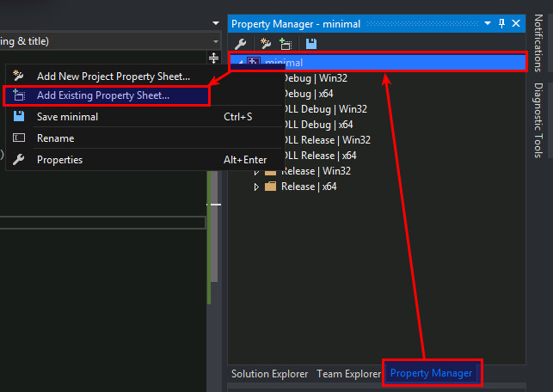Select the minimal project node
553x392 pixels.
[x=378, y=63]
